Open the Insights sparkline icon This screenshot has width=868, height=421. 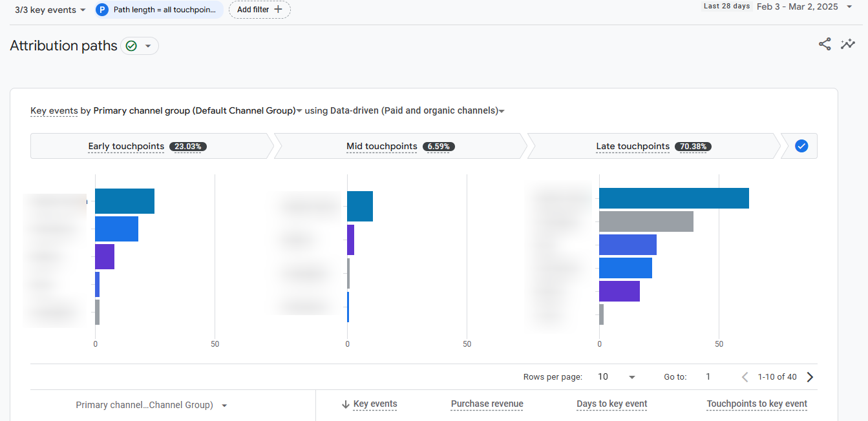tap(847, 44)
